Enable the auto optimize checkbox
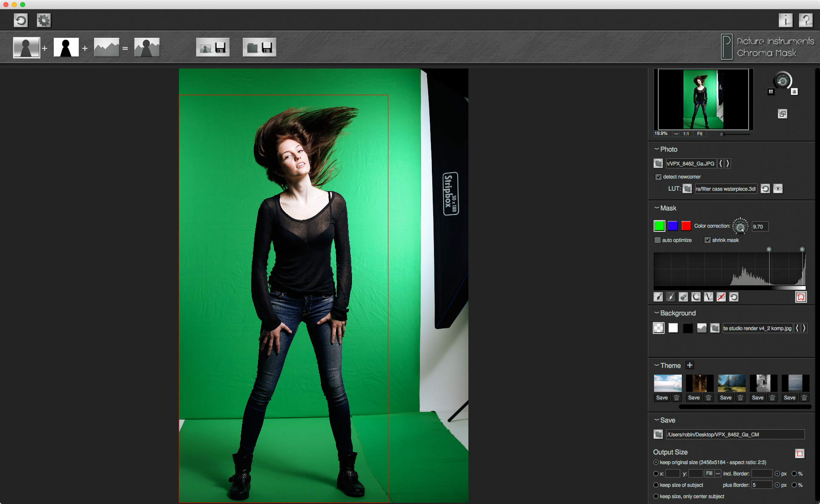Image resolution: width=820 pixels, height=504 pixels. click(658, 240)
